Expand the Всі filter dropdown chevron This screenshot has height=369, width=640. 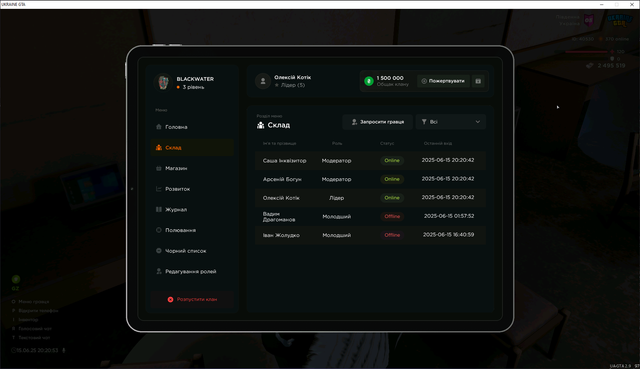(478, 122)
